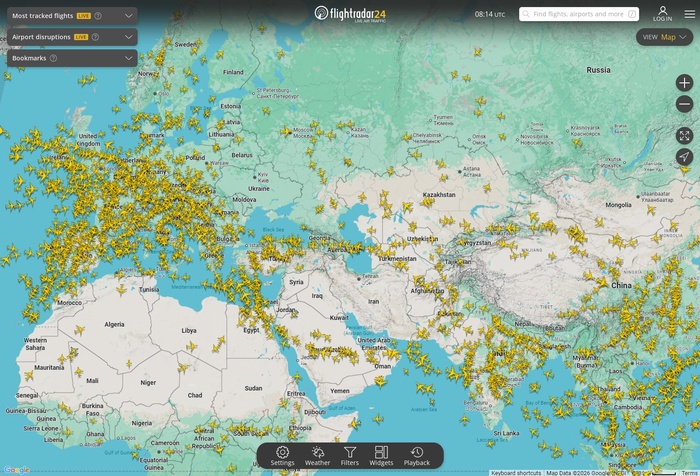
Task: Click the UTC time display
Action: pos(489,14)
